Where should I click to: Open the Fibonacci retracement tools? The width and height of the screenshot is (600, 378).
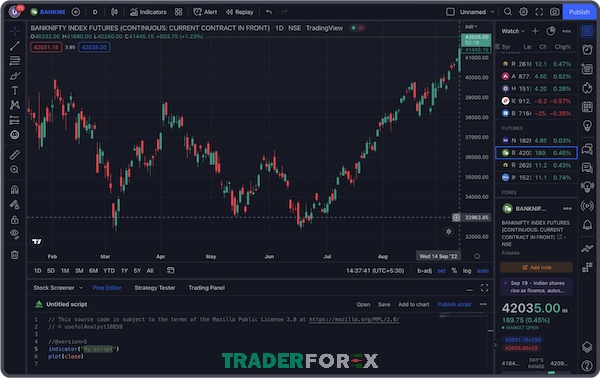15,60
